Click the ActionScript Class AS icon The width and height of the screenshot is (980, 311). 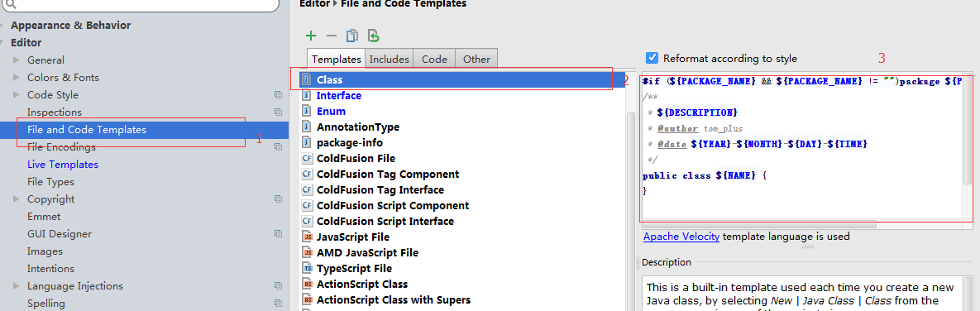tap(307, 285)
